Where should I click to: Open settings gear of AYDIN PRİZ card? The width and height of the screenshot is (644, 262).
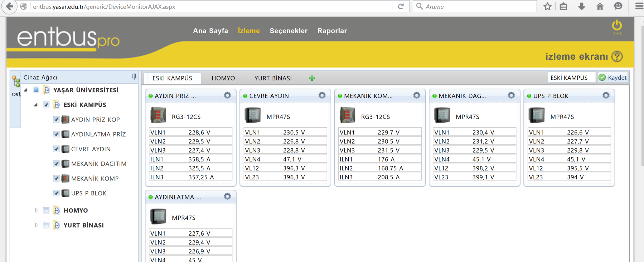(x=227, y=95)
